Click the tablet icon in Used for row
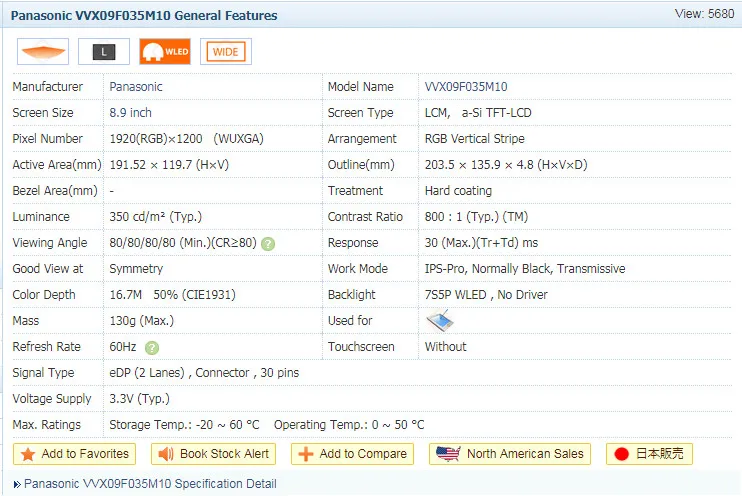 click(440, 321)
